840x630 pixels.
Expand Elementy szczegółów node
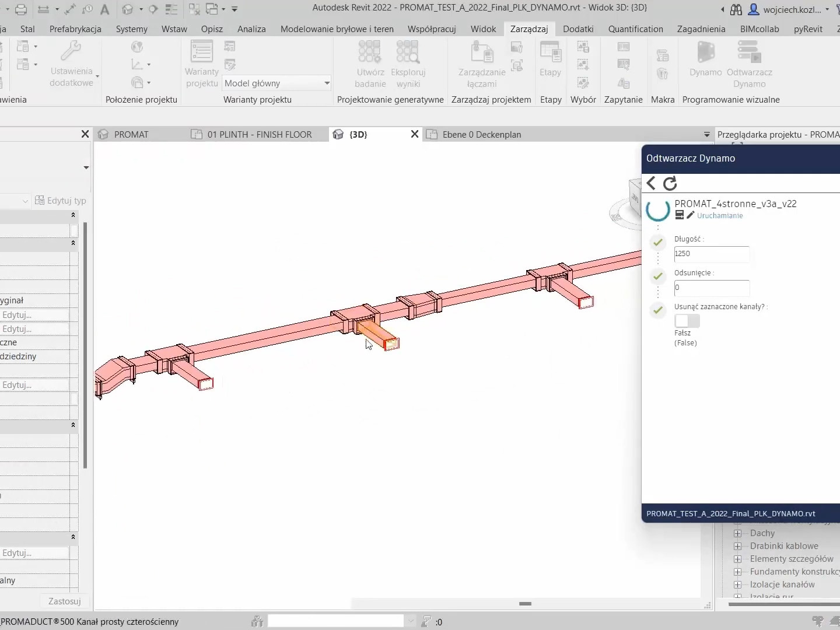pyautogui.click(x=737, y=559)
